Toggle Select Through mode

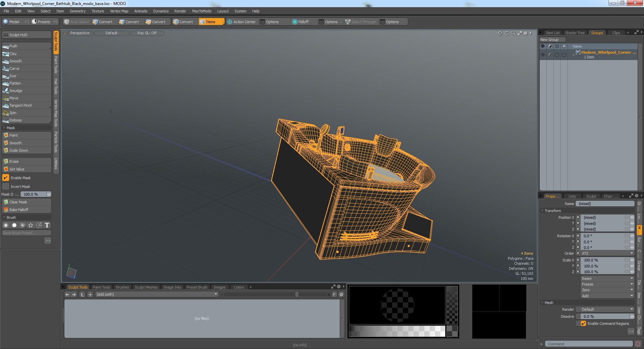click(361, 22)
